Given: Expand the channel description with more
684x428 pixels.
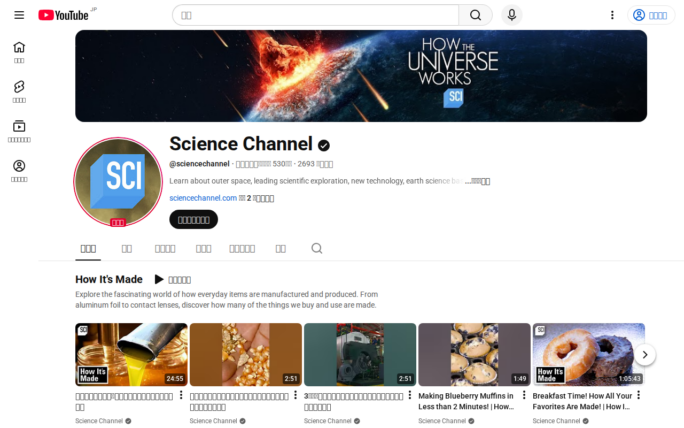Looking at the screenshot, I should point(478,182).
